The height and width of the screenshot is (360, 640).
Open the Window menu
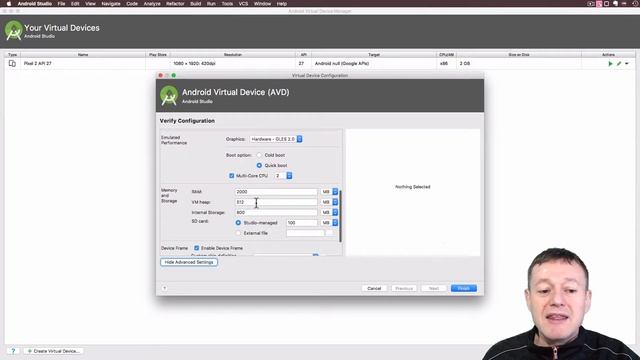pos(262,4)
